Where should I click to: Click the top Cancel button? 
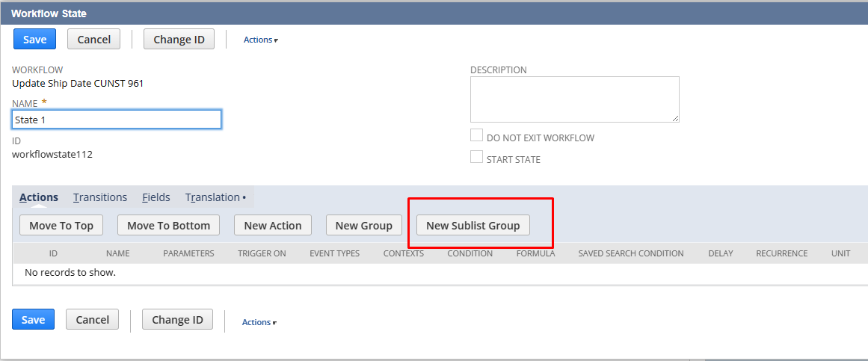(94, 40)
